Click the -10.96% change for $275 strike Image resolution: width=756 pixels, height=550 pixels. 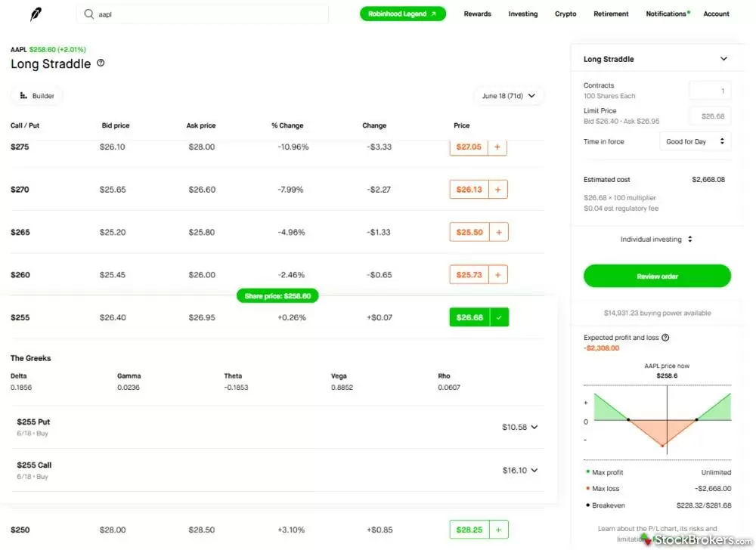point(293,147)
